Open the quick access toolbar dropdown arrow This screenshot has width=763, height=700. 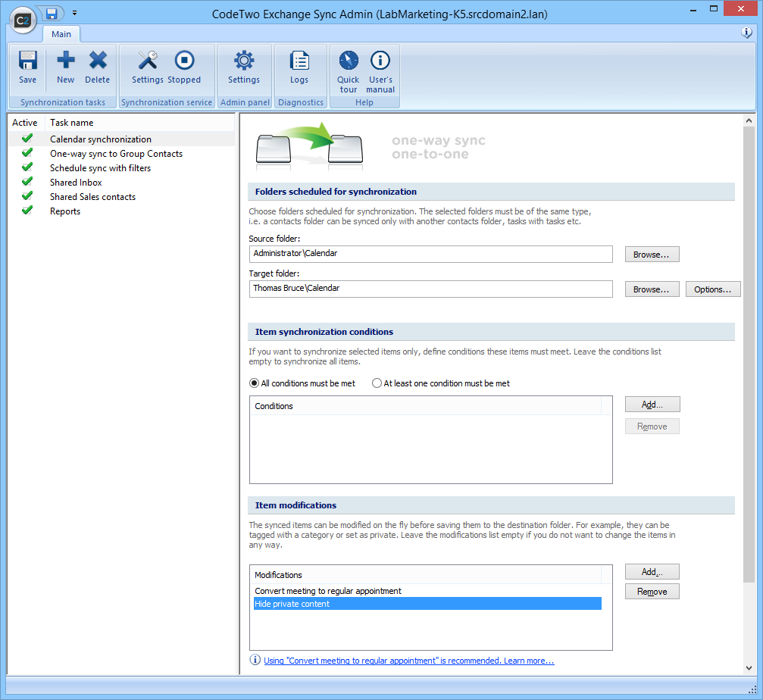[x=74, y=13]
